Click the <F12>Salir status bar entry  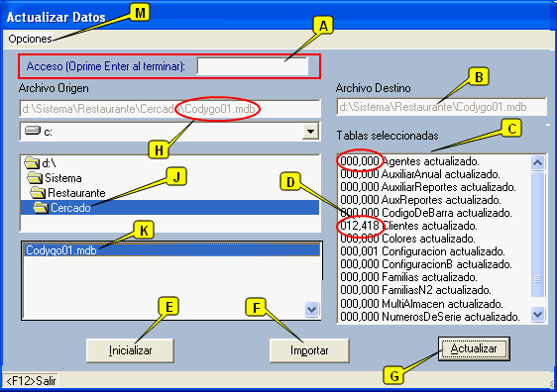point(31,381)
